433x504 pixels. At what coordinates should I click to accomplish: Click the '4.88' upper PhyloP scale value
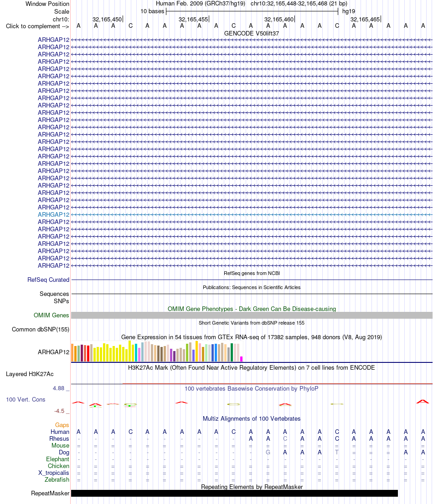click(x=58, y=388)
